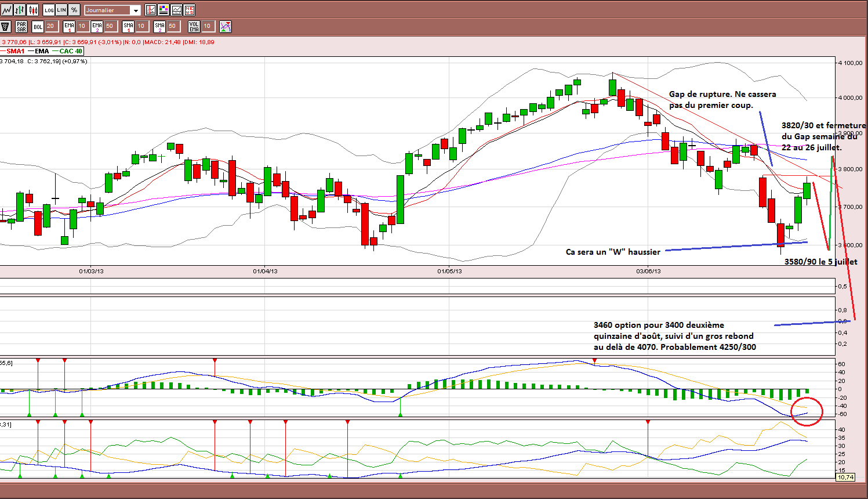This screenshot has height=499, width=868.
Task: Toggle the EMA 2 moving average
Action: (x=97, y=26)
